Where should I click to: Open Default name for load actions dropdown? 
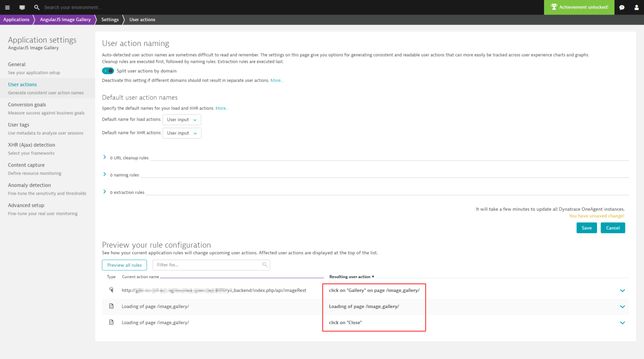pos(182,120)
